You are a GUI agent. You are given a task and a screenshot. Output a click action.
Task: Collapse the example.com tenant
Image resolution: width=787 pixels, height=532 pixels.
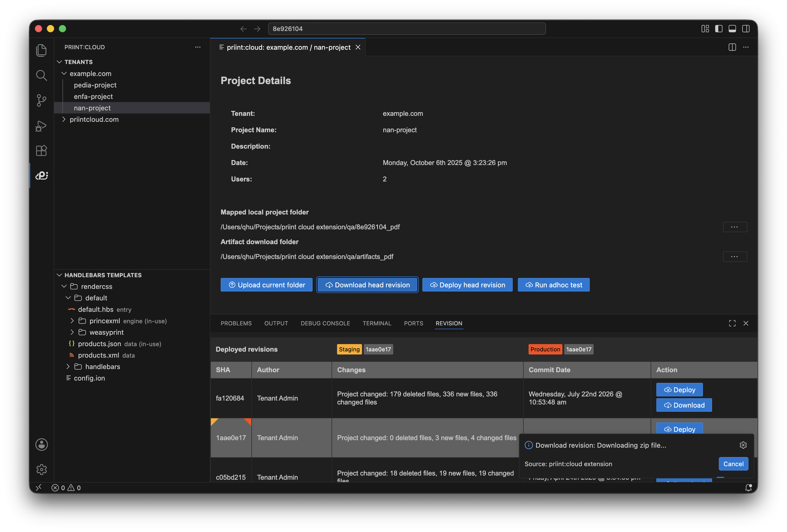(x=64, y=73)
